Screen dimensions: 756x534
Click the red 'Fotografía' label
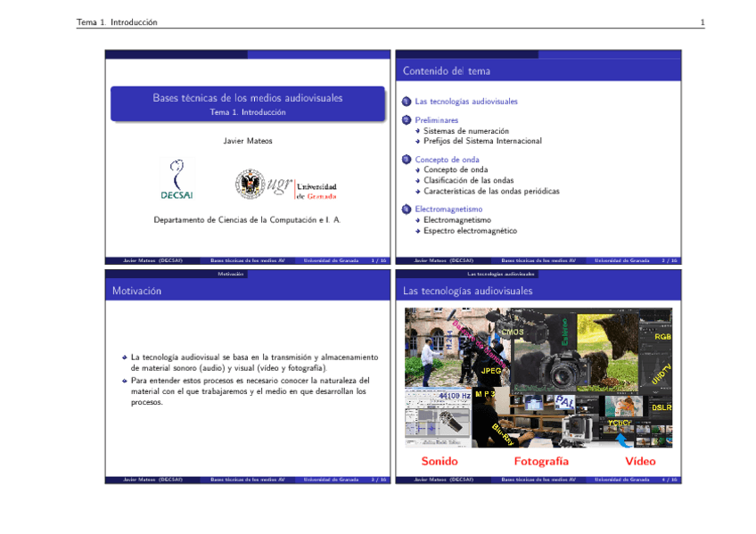coord(541,462)
